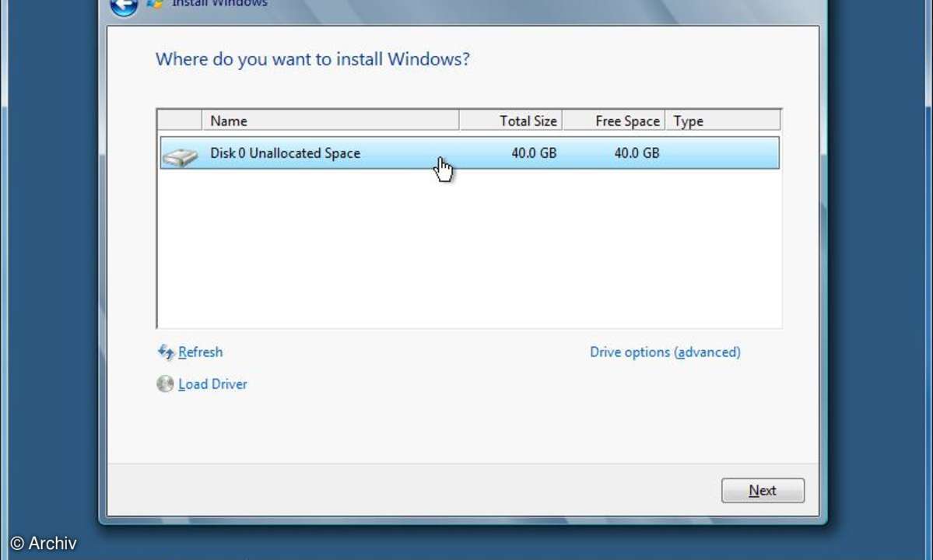933x560 pixels.
Task: Sort by the Total Size column header
Action: click(x=510, y=121)
